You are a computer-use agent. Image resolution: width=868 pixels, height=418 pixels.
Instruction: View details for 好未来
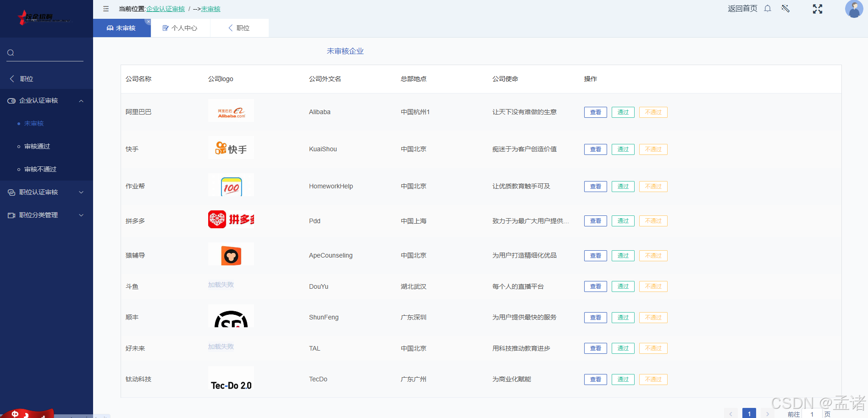click(x=595, y=348)
